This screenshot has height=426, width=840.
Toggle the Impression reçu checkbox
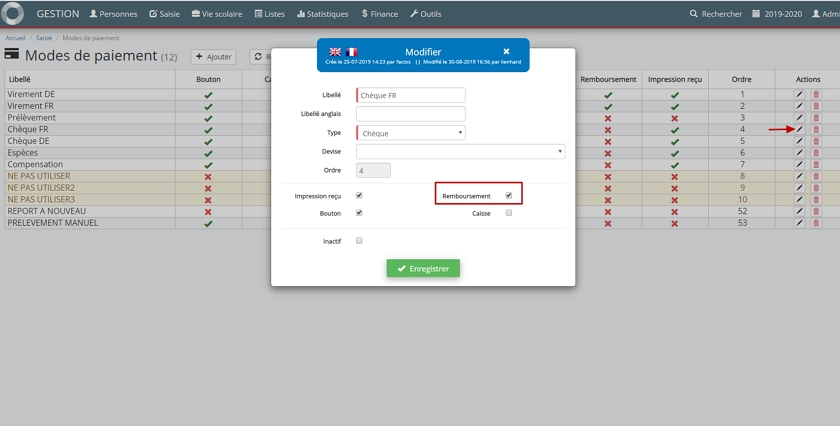359,196
